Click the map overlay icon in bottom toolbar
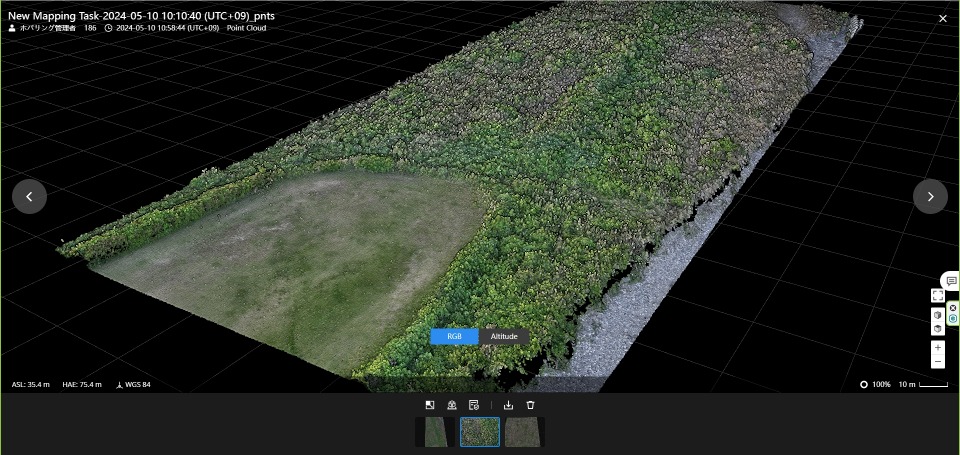This screenshot has width=960, height=455. pos(430,405)
